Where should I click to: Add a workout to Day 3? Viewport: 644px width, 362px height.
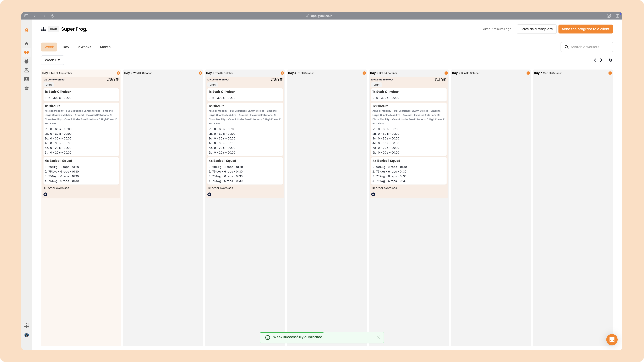click(282, 73)
